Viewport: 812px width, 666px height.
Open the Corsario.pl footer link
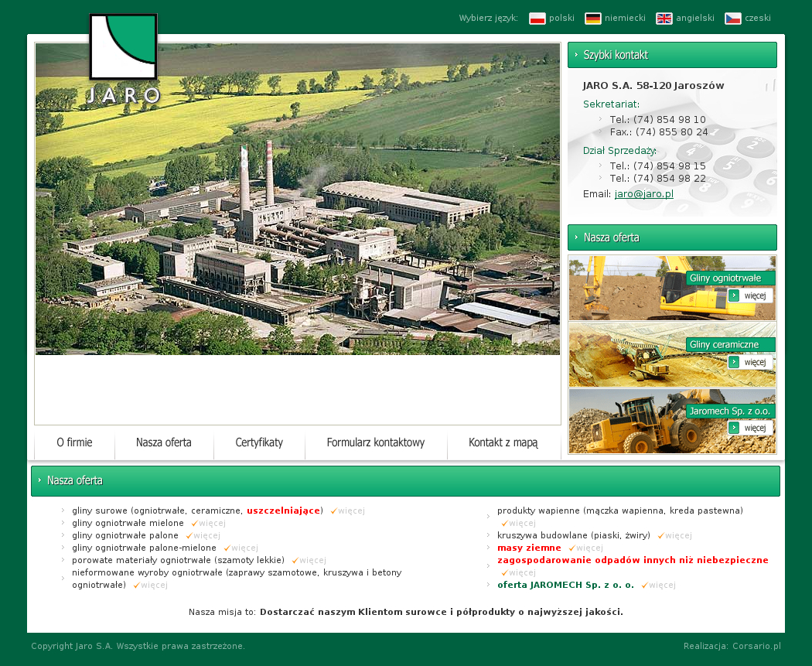[756, 646]
